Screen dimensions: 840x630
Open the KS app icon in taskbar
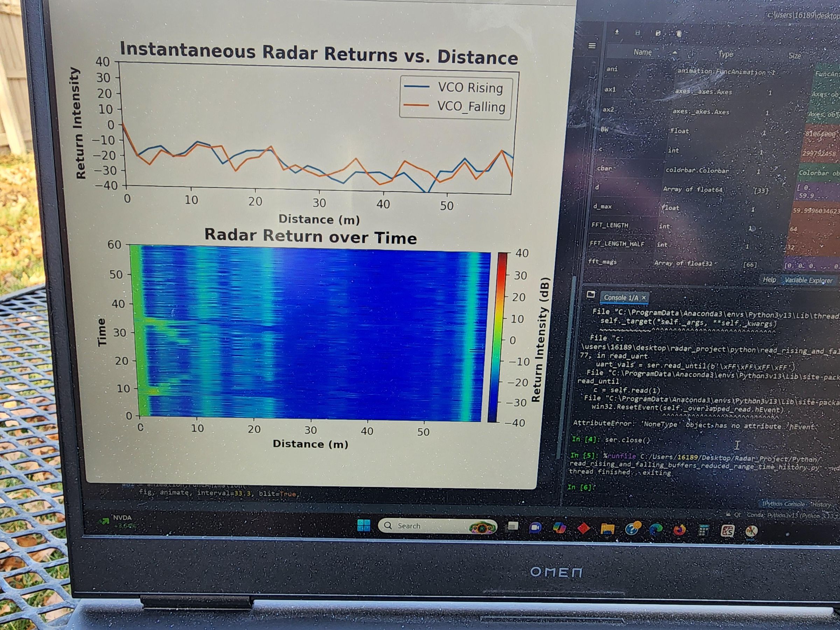point(727,531)
